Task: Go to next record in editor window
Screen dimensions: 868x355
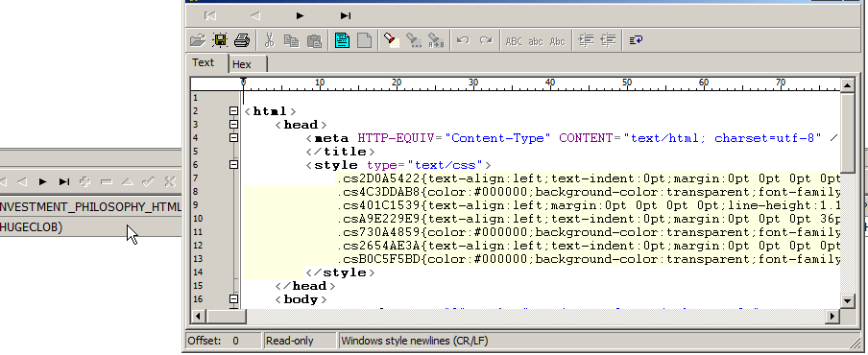Action: point(300,15)
